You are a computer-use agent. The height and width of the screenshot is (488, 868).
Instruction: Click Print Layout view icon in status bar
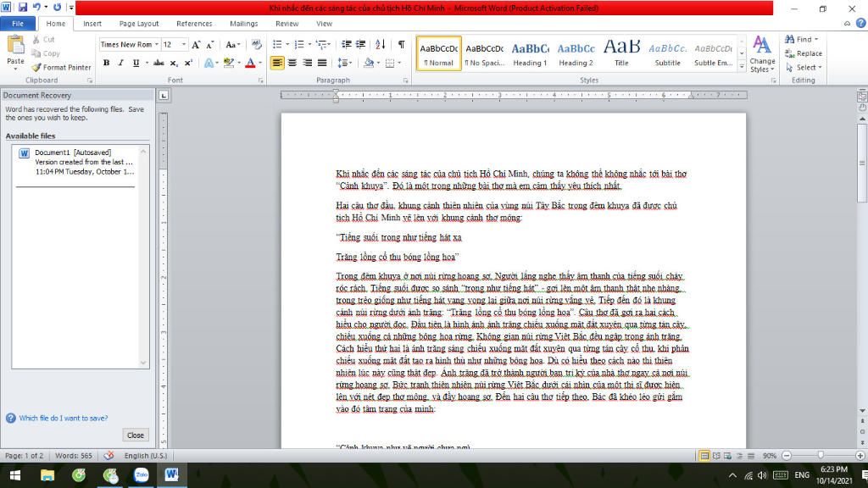point(704,456)
